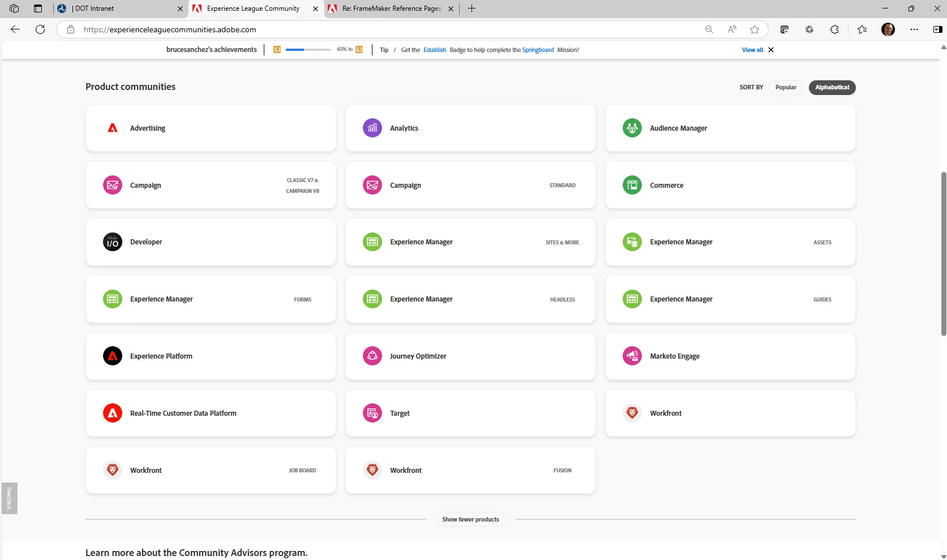This screenshot has height=560, width=947.
Task: Click the plain Workfront lion icon
Action: click(x=632, y=413)
